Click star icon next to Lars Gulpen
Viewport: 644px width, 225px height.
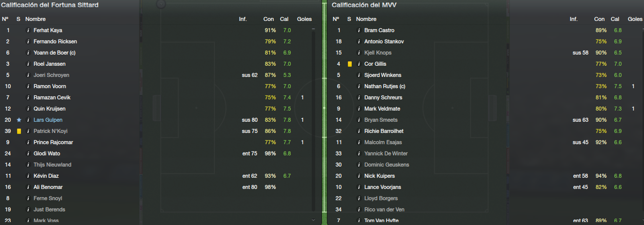click(x=19, y=120)
